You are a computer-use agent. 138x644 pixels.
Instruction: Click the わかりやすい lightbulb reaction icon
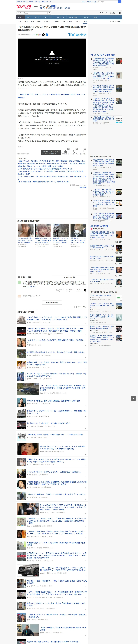point(74,151)
